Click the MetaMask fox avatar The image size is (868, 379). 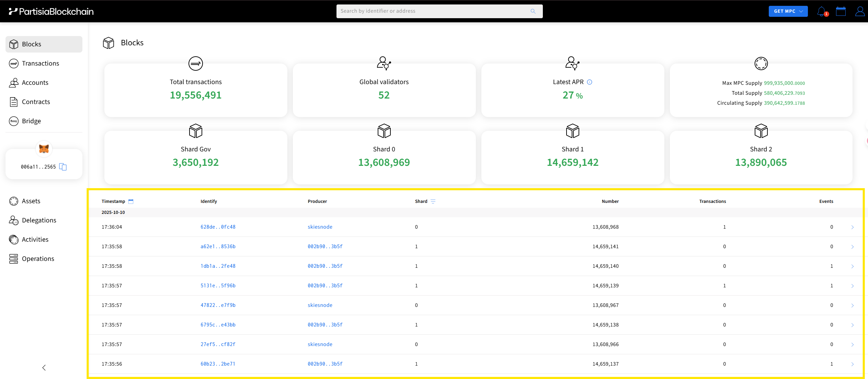coord(44,149)
